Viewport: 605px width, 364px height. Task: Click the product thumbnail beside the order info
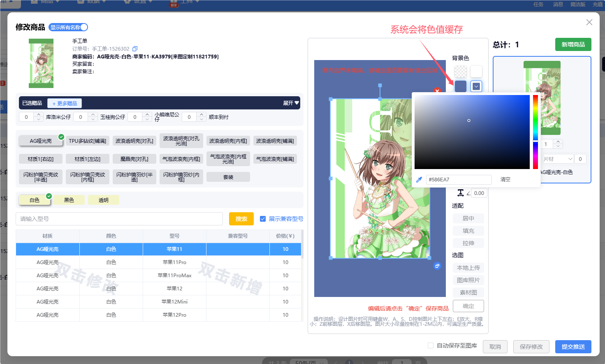[x=41, y=63]
